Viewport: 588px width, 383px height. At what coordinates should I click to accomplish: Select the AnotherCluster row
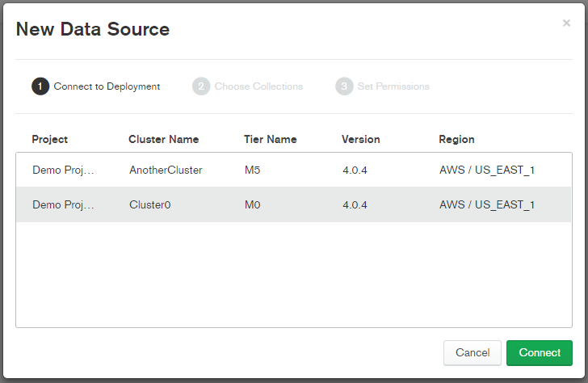[x=294, y=170]
